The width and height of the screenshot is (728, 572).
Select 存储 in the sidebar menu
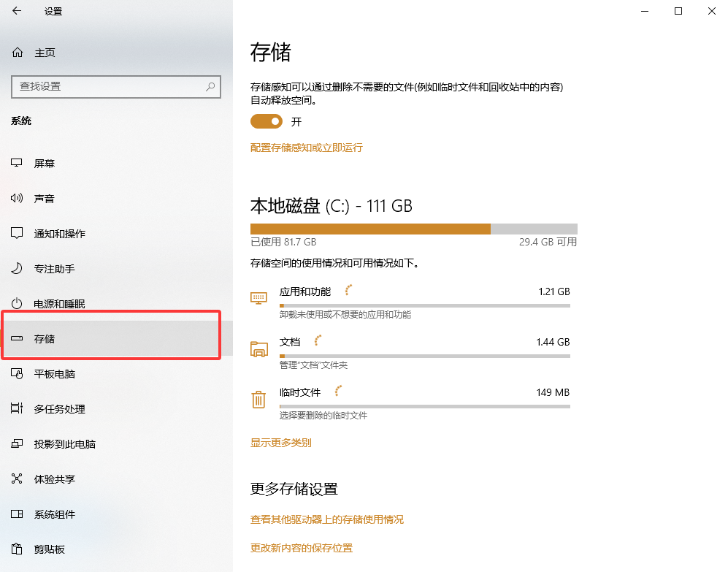pos(45,337)
